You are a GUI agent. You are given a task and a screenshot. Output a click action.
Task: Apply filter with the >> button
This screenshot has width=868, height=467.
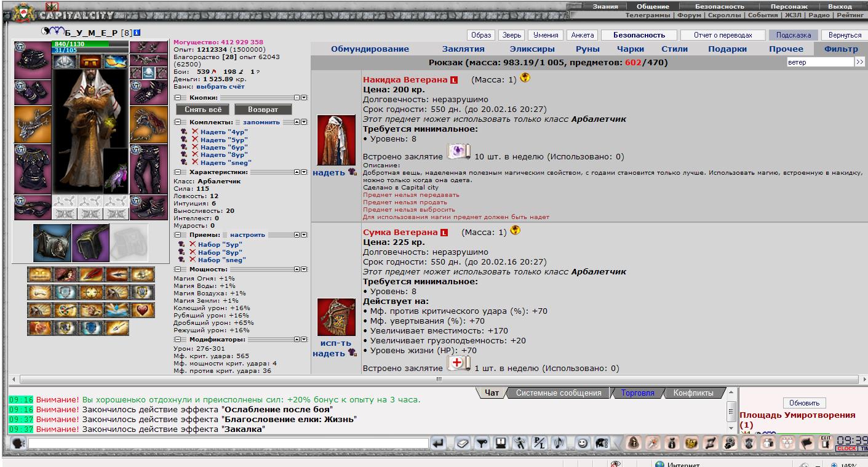click(x=859, y=62)
